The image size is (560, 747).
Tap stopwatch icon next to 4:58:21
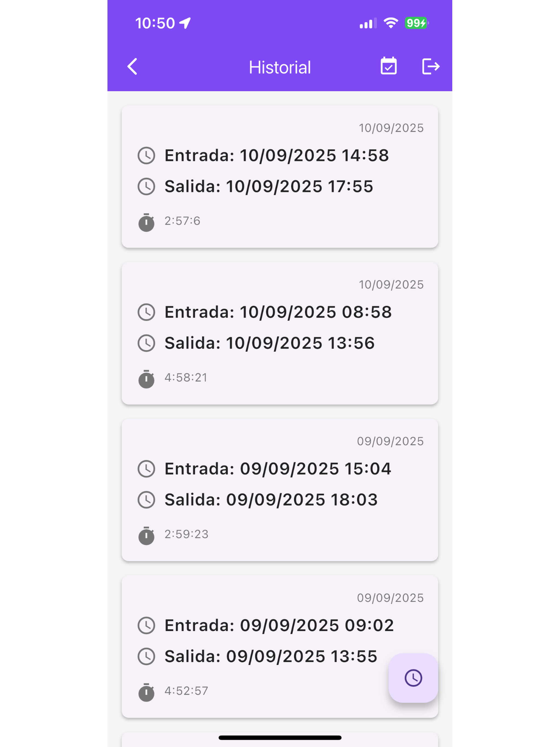146,379
